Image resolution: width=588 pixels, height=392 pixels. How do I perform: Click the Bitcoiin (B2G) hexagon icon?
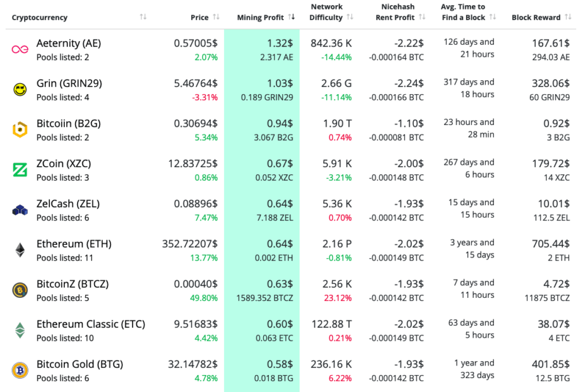20,129
